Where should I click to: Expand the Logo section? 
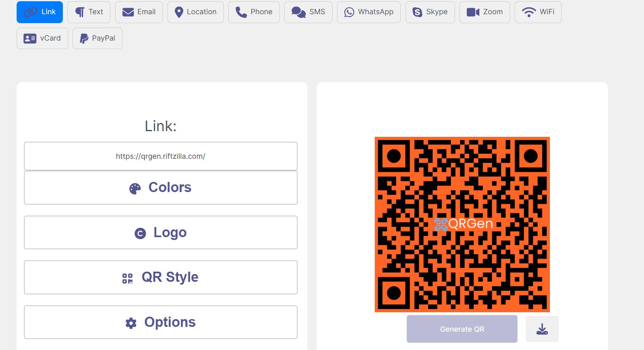(x=161, y=232)
